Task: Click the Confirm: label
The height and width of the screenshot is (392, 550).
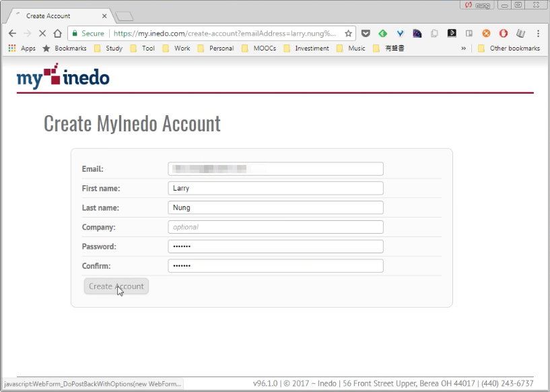Action: (x=96, y=266)
